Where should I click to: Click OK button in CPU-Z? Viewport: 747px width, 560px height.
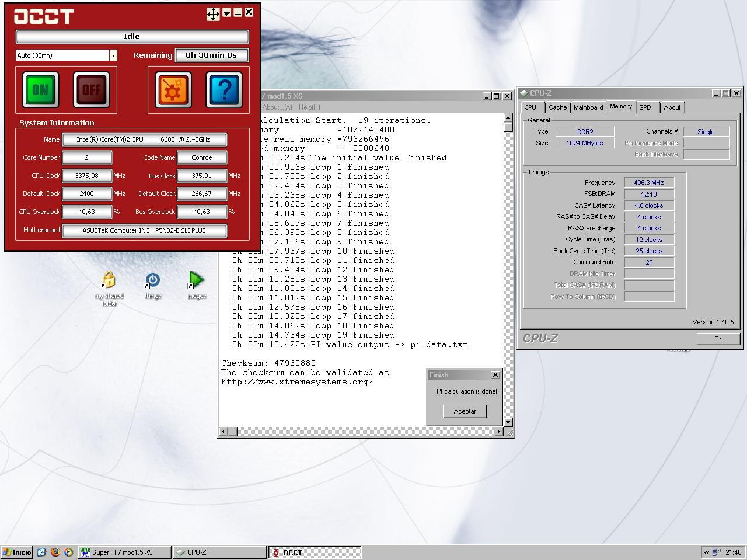tap(718, 339)
